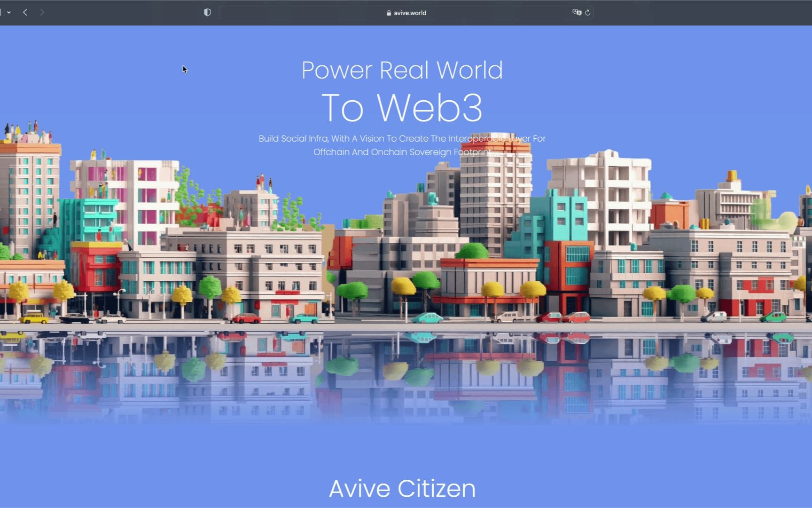Click the 'Power Real World' heading

[402, 70]
